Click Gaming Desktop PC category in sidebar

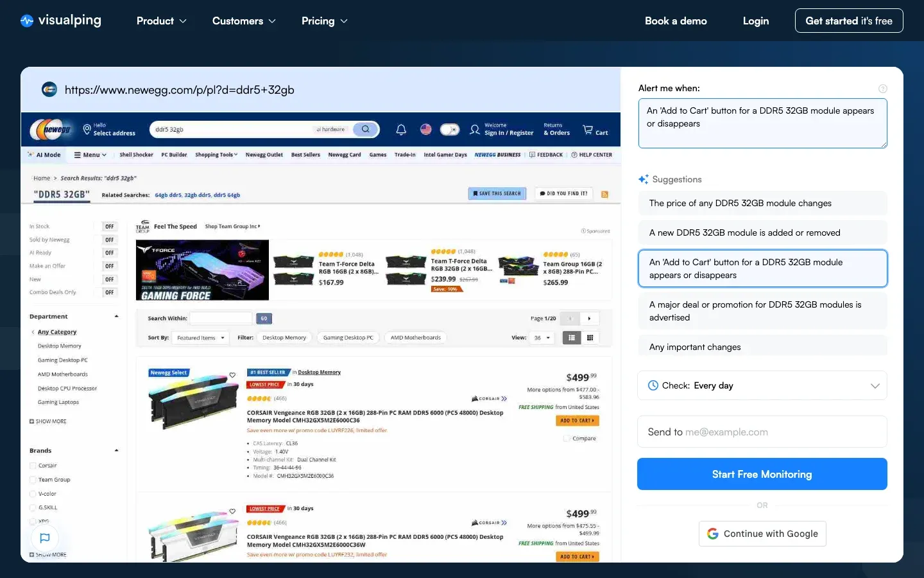point(62,360)
